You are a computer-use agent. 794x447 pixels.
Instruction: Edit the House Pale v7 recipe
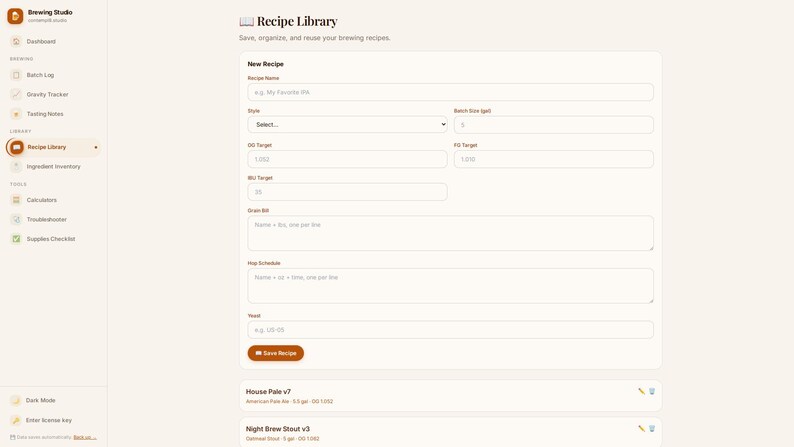tap(642, 391)
